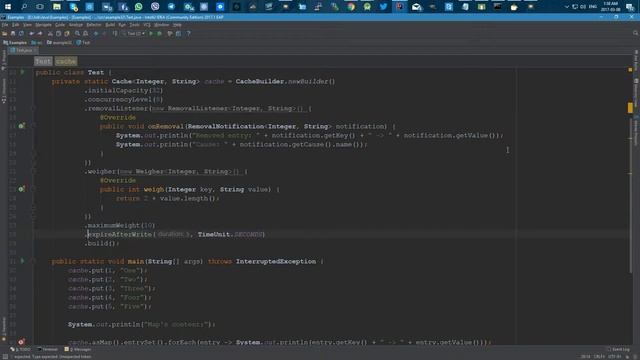This screenshot has width=640, height=360.
Task: Open the Code menu
Action: [60, 25]
